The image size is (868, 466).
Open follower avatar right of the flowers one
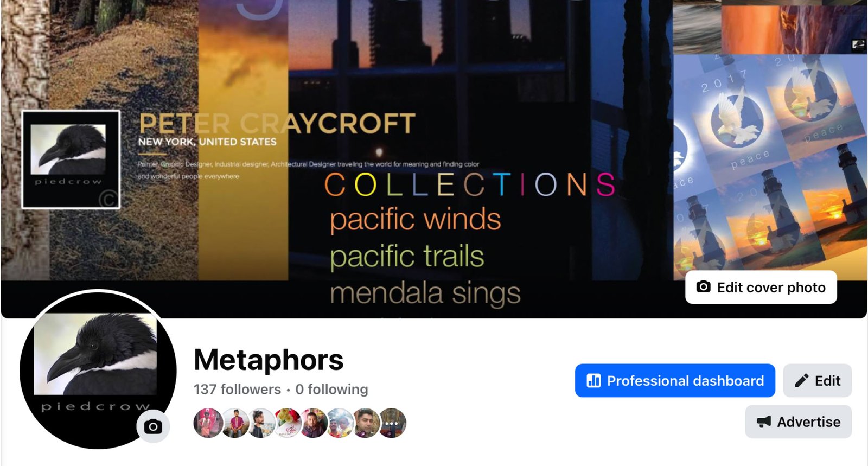pos(314,423)
